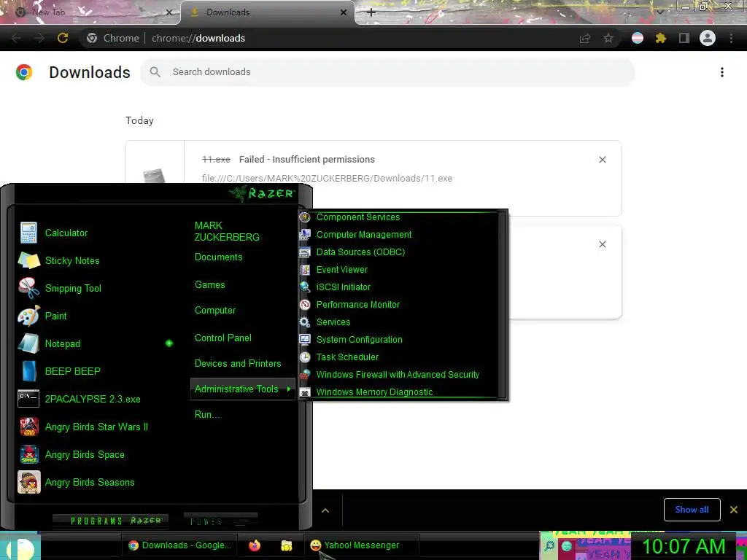Bookmark this page with star icon
Screen dimensions: 747x560
[x=608, y=38]
